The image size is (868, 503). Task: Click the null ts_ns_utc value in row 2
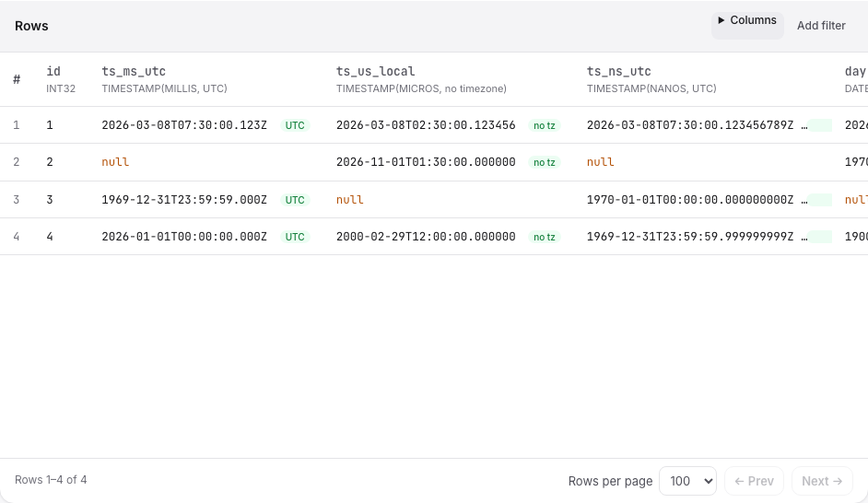[x=601, y=162]
